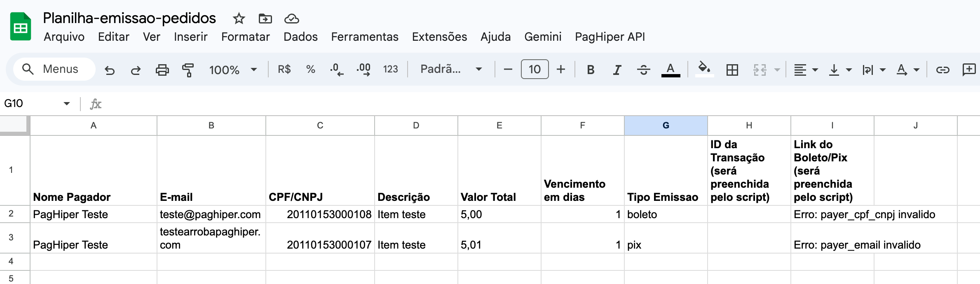Screen dimensions: 980x284
Task: Open the horizontal align dropdown
Action: point(806,70)
